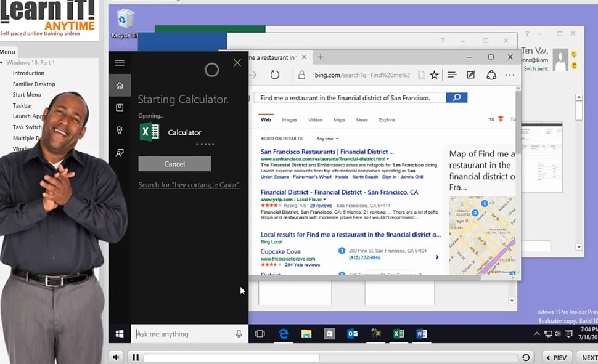Collapse Windows 10: Part 1 tree
This screenshot has width=598, height=364.
click(2, 62)
